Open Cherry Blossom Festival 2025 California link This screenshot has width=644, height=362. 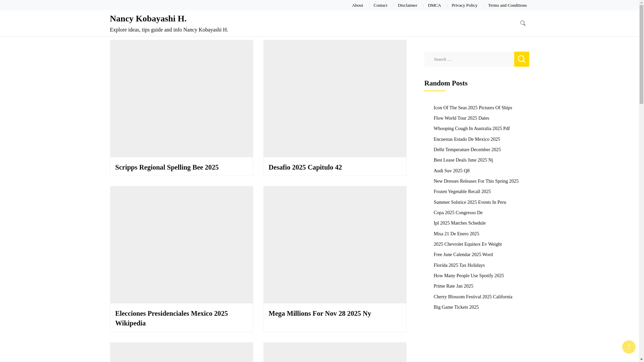(473, 297)
